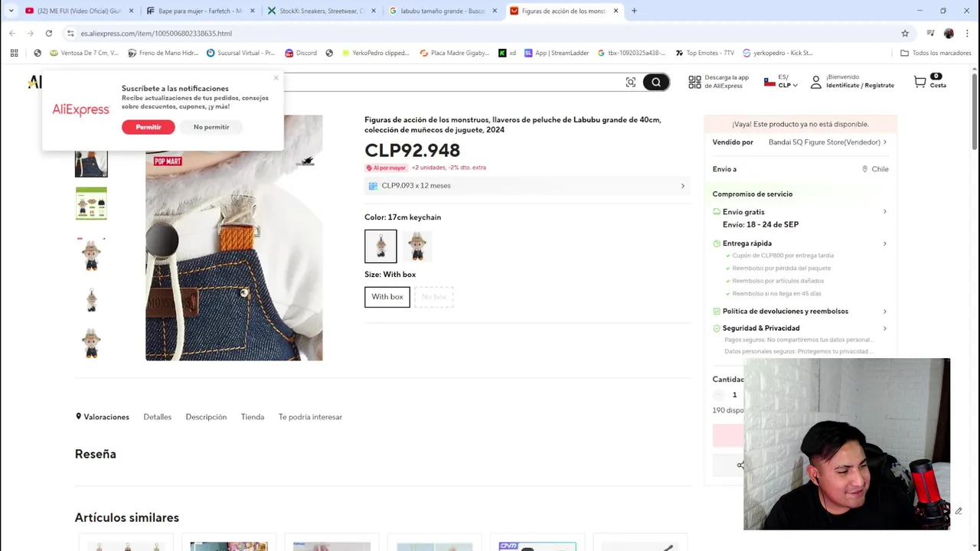Select the second color variant swatch
The height and width of the screenshot is (551, 980).
point(417,246)
